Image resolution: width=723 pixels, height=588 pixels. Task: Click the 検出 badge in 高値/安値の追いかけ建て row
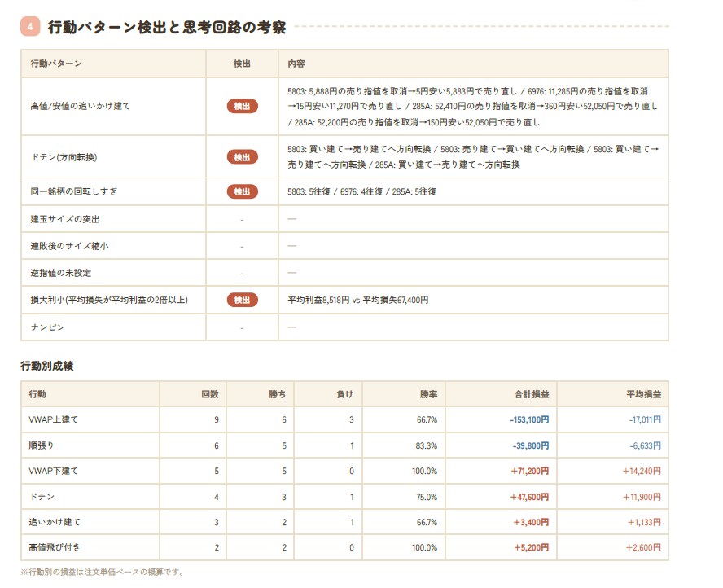(x=242, y=106)
